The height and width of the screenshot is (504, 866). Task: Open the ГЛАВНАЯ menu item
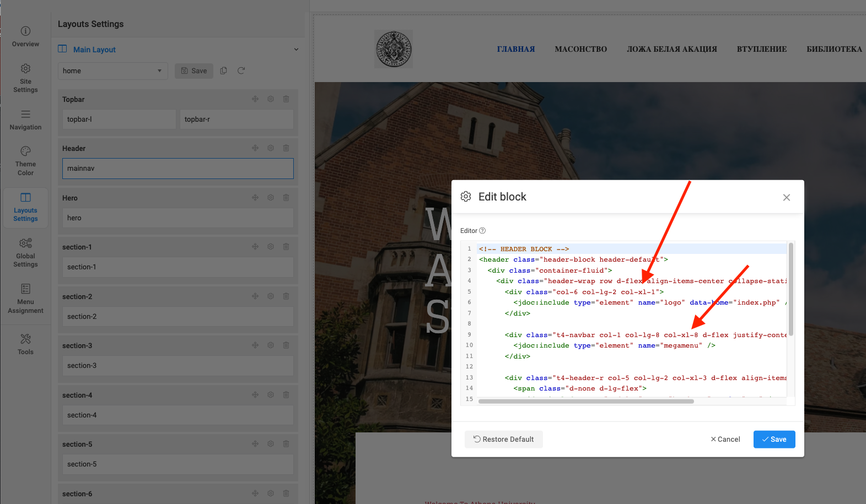point(516,49)
